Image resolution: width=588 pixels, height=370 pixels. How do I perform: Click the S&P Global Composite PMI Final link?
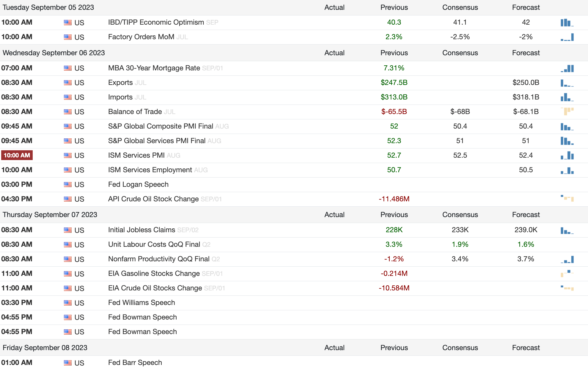(161, 126)
